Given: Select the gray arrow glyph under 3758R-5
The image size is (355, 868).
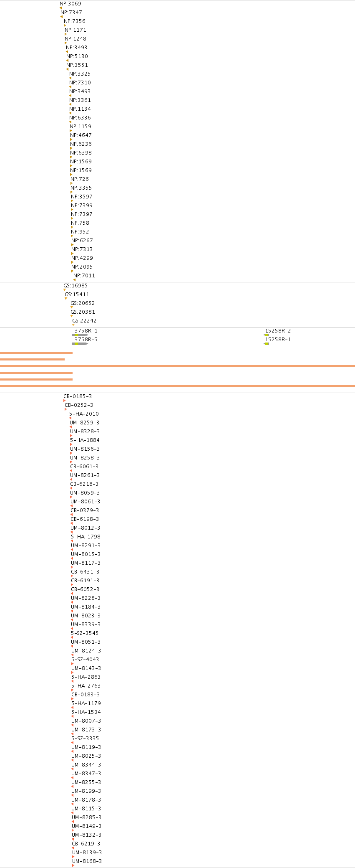Looking at the screenshot, I should 80,344.
